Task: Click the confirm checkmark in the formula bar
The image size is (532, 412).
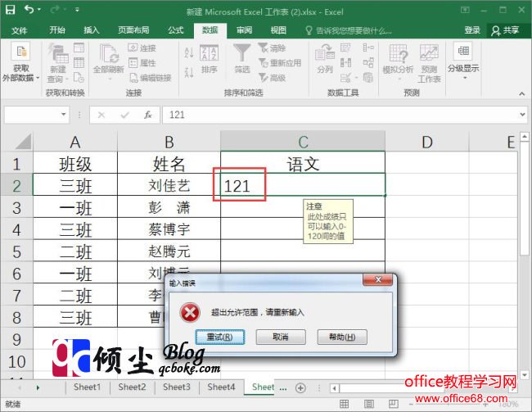Action: tap(124, 115)
